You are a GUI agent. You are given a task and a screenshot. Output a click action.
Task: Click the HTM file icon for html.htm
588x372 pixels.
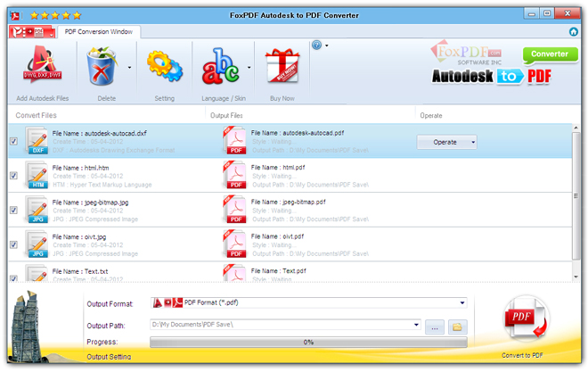click(x=37, y=176)
